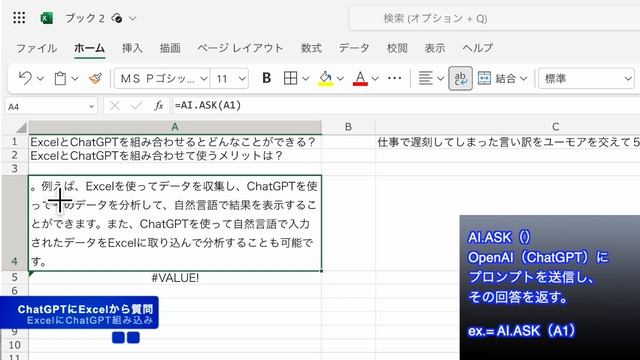Screen dimensions: 640x360
Task: Click the cloud saved status icon
Action: click(117, 18)
